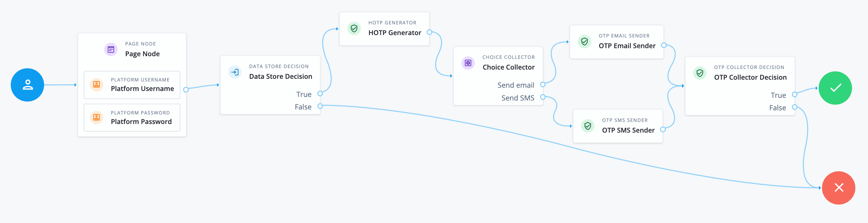Click the green success checkmark node

coord(835,88)
